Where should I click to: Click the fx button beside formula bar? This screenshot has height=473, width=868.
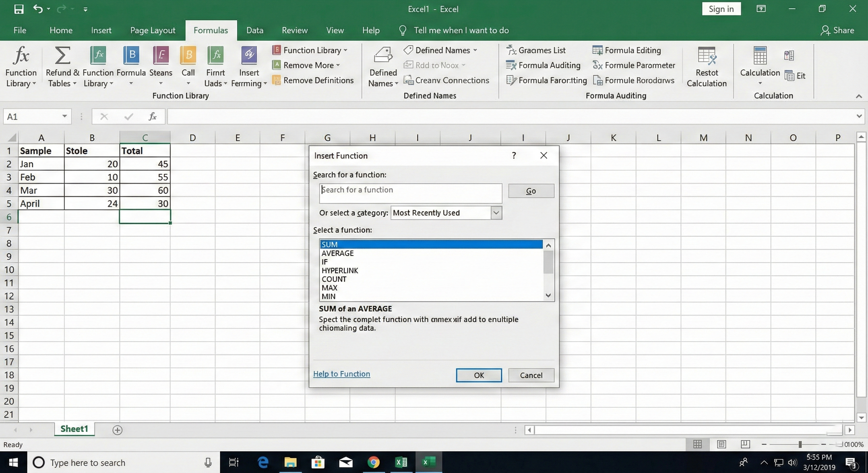[x=153, y=116]
